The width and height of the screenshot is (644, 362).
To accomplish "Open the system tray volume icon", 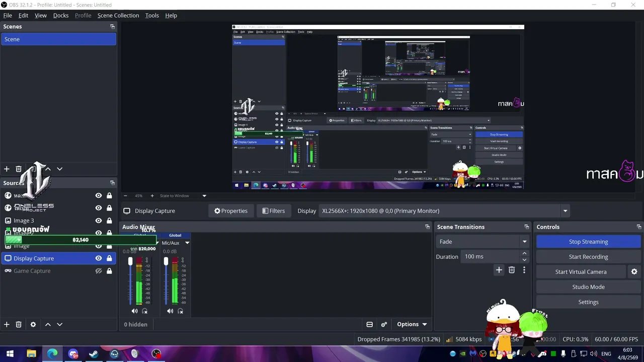I will tap(595, 354).
